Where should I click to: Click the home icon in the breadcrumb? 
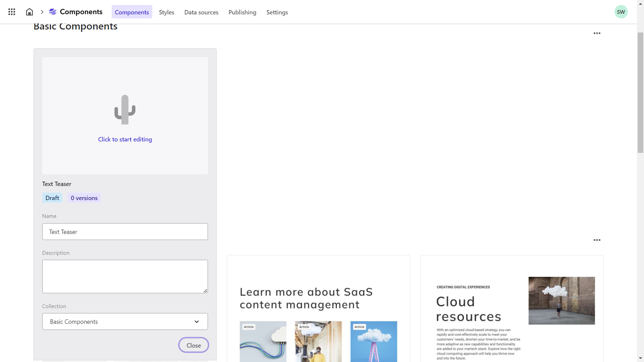point(29,12)
